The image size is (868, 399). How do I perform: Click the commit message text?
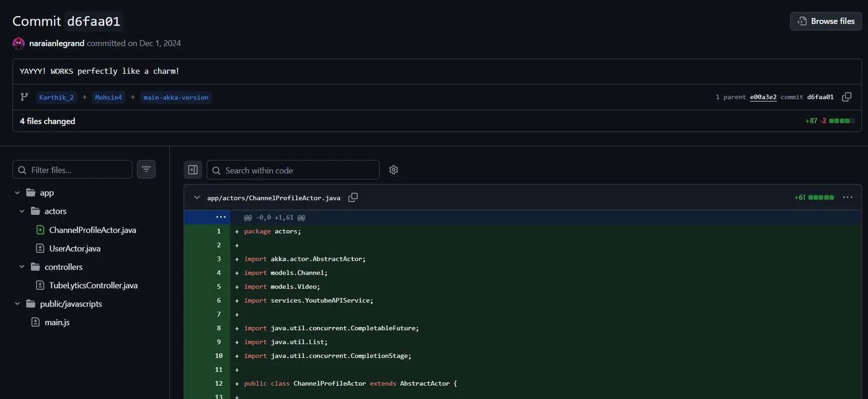point(99,71)
